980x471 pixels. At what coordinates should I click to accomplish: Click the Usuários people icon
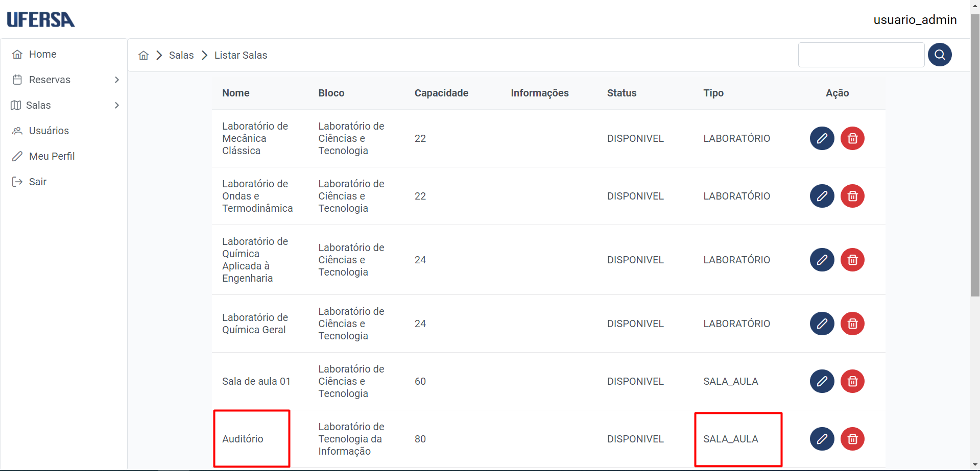(x=17, y=131)
